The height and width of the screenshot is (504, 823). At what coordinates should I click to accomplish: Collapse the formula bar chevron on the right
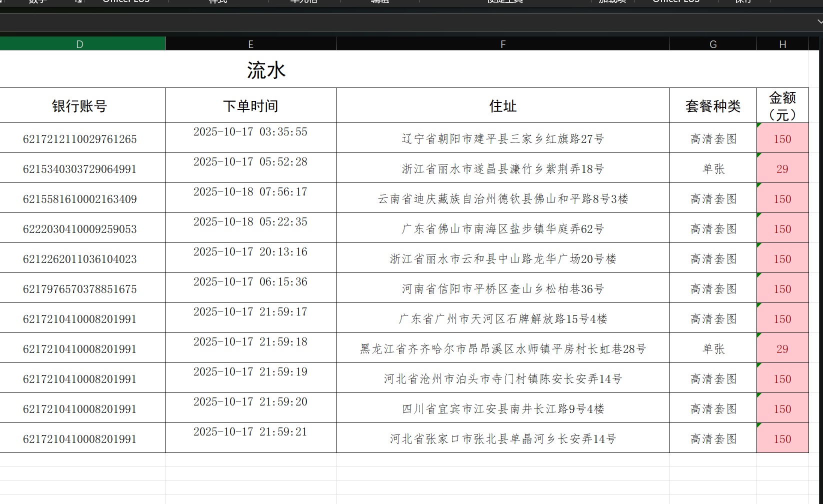tap(819, 22)
